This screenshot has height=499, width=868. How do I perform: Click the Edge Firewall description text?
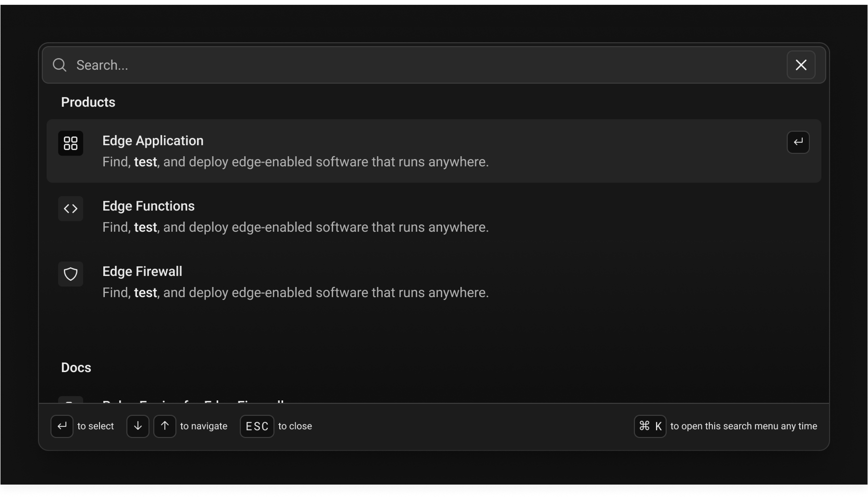pyautogui.click(x=295, y=293)
